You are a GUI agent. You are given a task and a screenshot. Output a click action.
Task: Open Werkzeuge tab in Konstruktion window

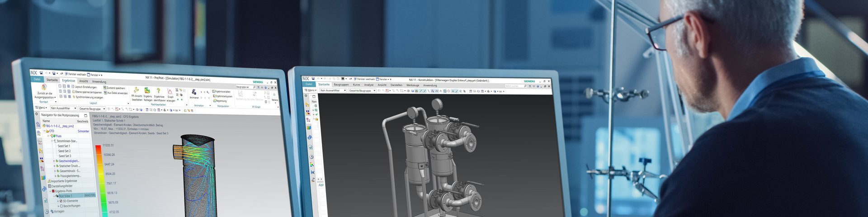[413, 85]
